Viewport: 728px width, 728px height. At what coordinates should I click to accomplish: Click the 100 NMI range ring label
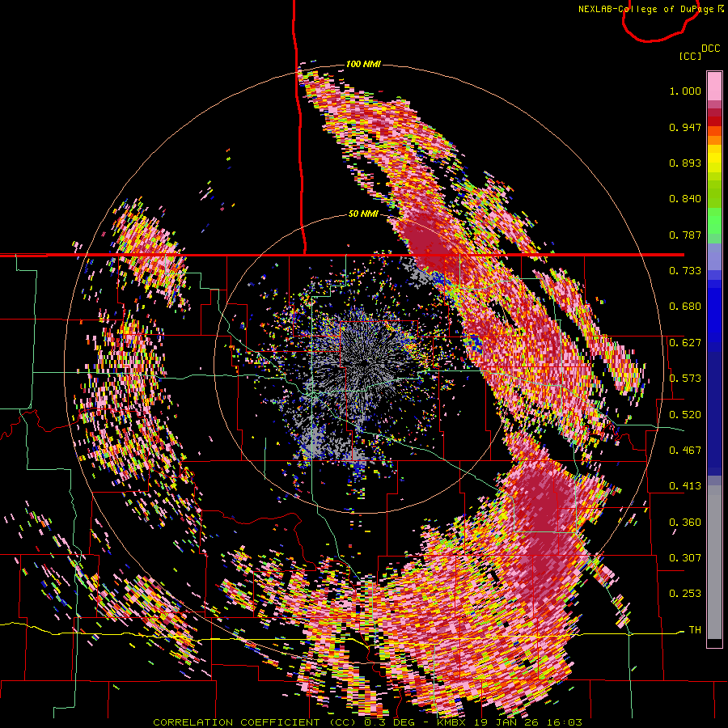[x=363, y=64]
